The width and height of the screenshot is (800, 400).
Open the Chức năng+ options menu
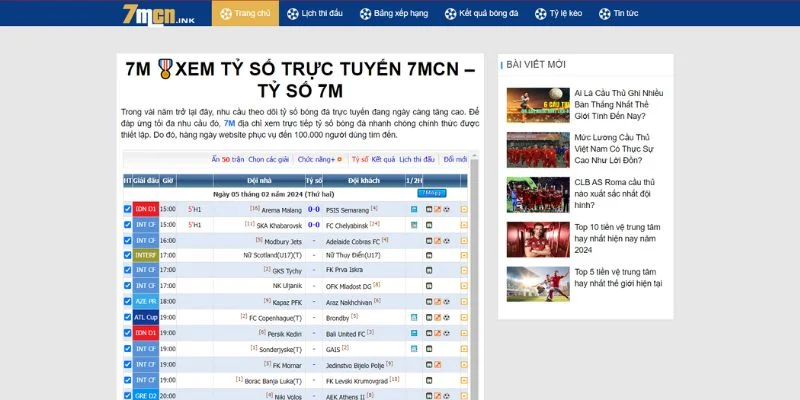[319, 159]
